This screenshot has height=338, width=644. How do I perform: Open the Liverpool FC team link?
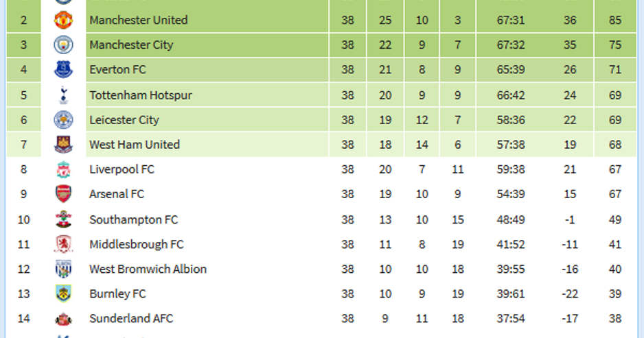pos(122,169)
